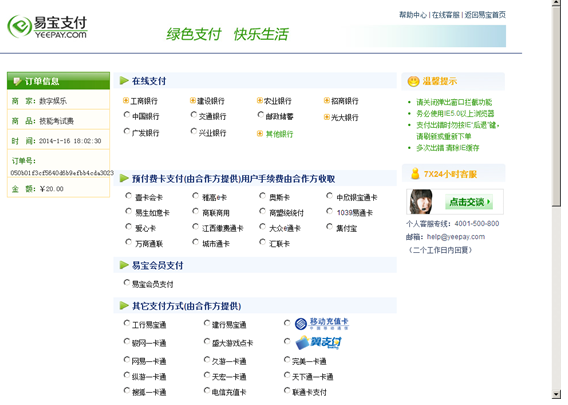The image size is (568, 405).
Task: Select the 交通银行 radio button
Action: [x=194, y=115]
